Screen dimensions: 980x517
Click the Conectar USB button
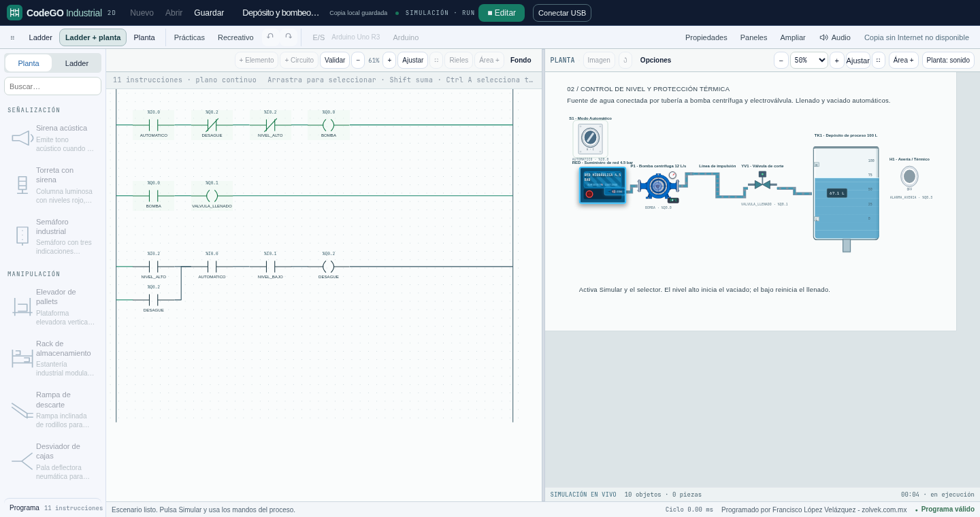click(x=562, y=13)
